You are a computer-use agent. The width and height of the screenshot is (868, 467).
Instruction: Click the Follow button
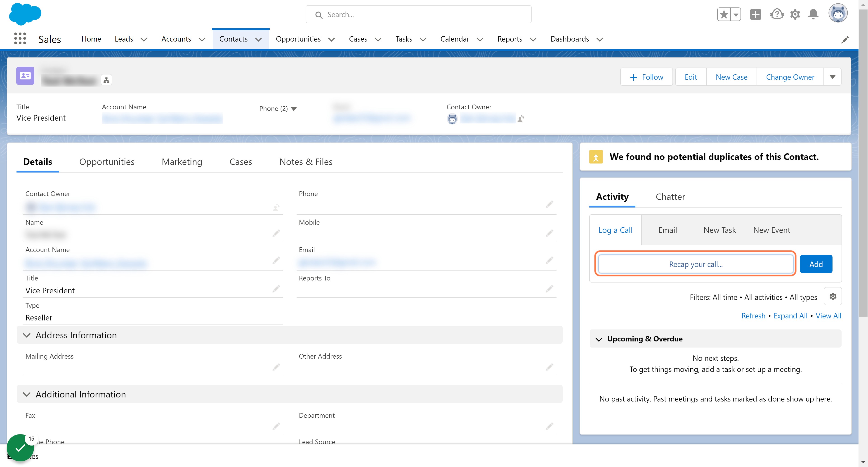pyautogui.click(x=646, y=77)
